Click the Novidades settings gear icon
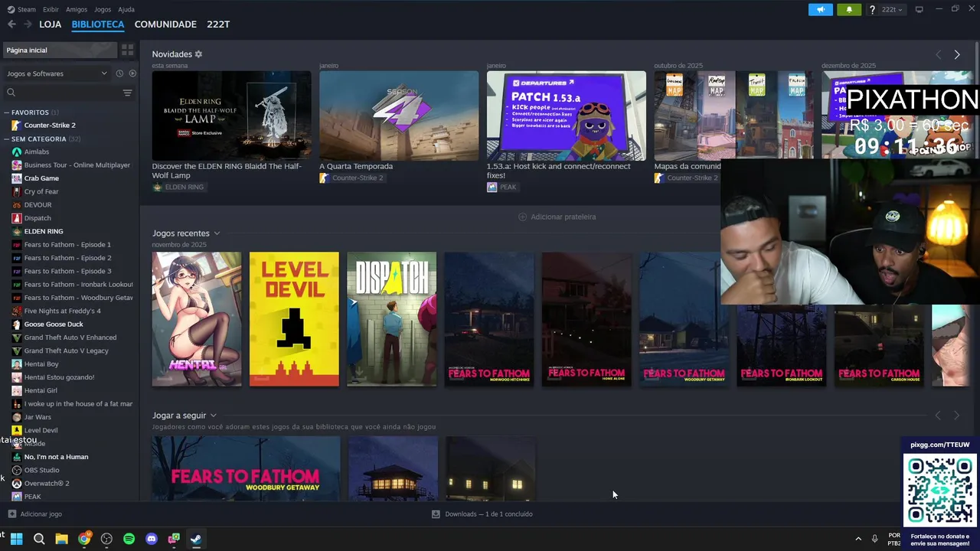The width and height of the screenshot is (980, 551). pyautogui.click(x=198, y=54)
